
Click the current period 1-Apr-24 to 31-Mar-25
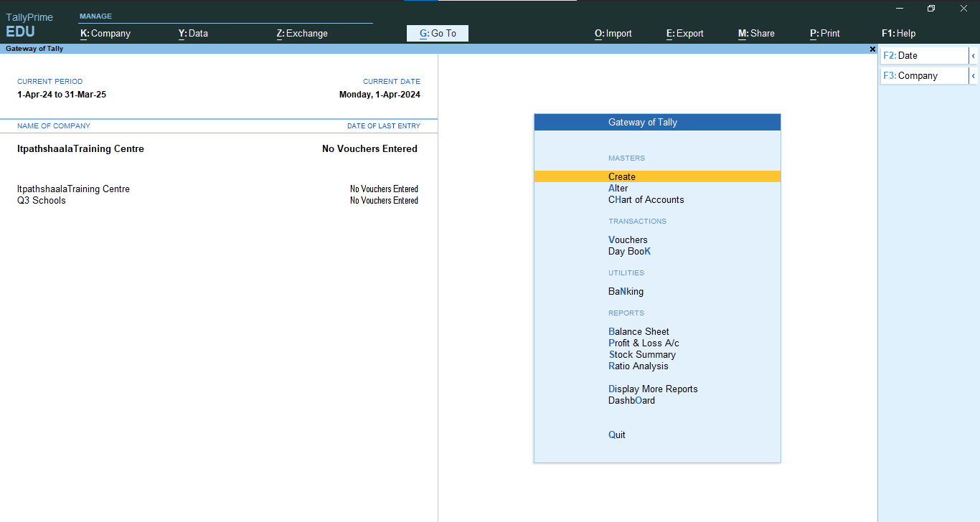[62, 94]
